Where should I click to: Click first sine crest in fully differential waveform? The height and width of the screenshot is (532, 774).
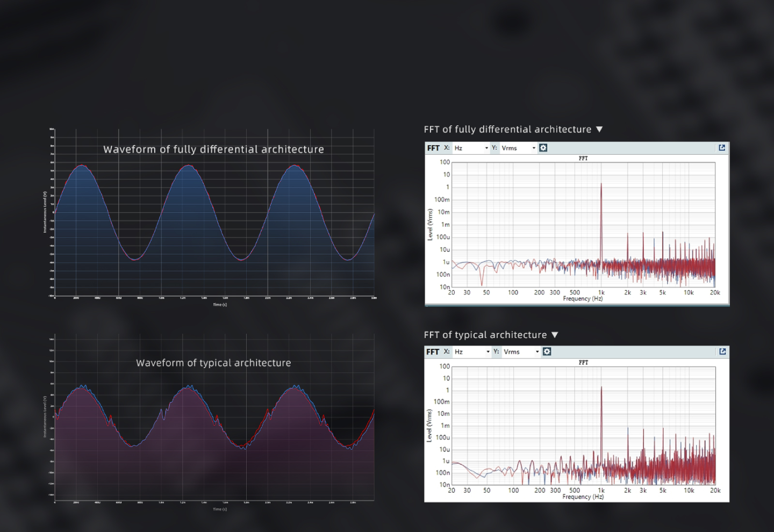[81, 166]
